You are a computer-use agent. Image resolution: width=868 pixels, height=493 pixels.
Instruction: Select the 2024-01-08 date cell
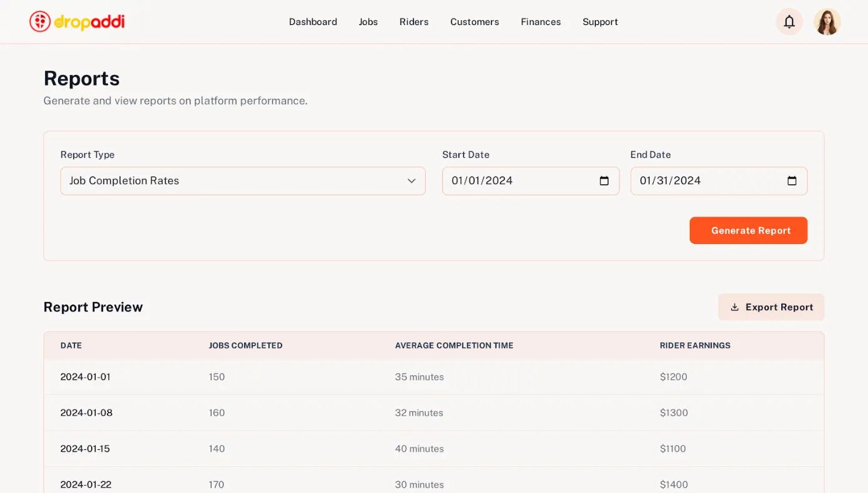click(87, 413)
